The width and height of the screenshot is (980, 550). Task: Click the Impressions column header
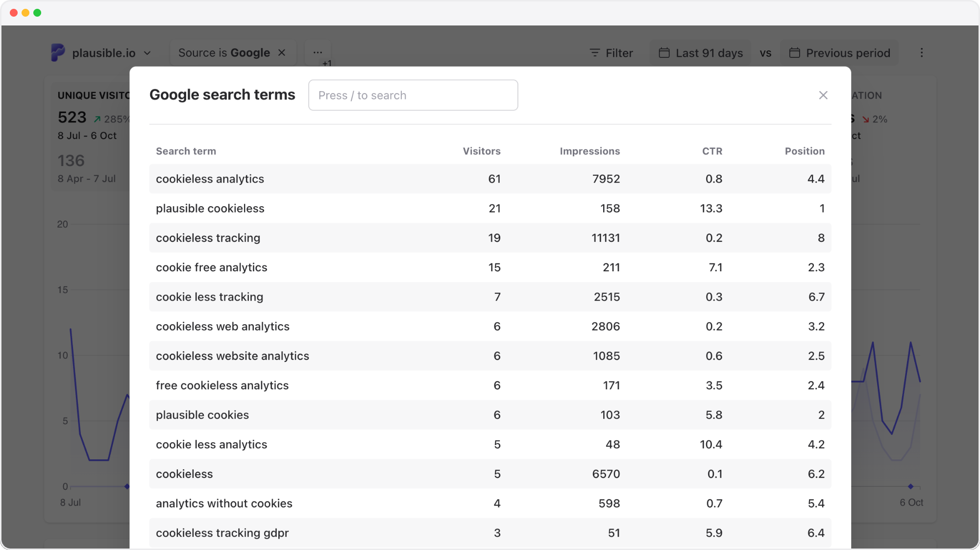point(589,151)
